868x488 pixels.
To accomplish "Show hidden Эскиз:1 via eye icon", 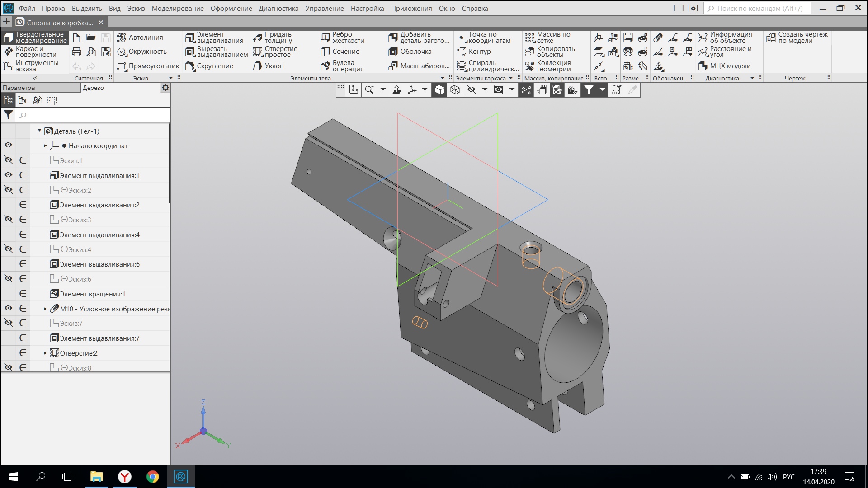I will click(x=8, y=160).
